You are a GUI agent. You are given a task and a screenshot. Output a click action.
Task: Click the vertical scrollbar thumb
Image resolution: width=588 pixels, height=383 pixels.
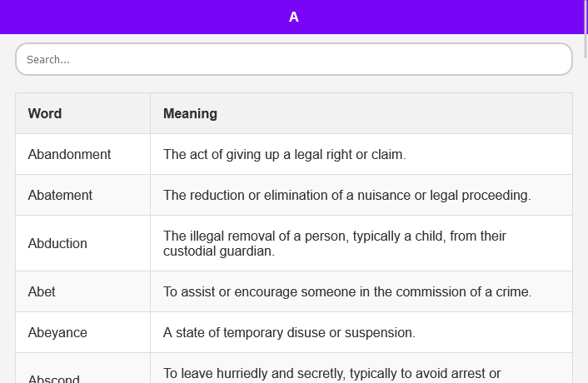586,29
